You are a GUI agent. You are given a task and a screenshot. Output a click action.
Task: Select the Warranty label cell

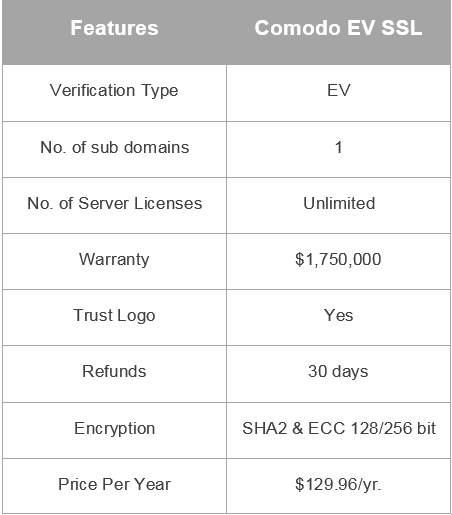[114, 262]
